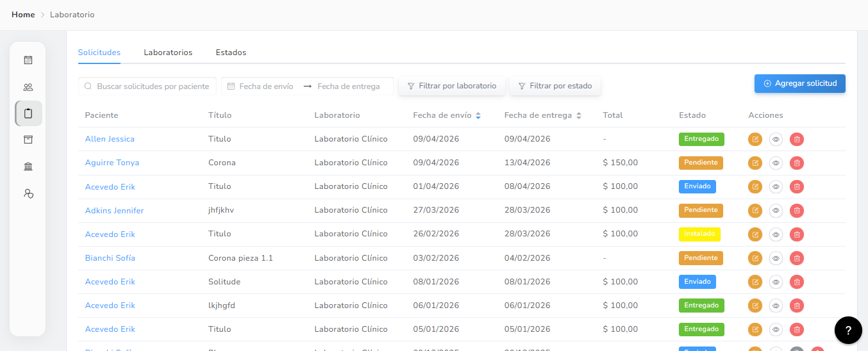Image resolution: width=868 pixels, height=351 pixels.
Task: Delete the Adkins Jennifer request
Action: point(796,210)
